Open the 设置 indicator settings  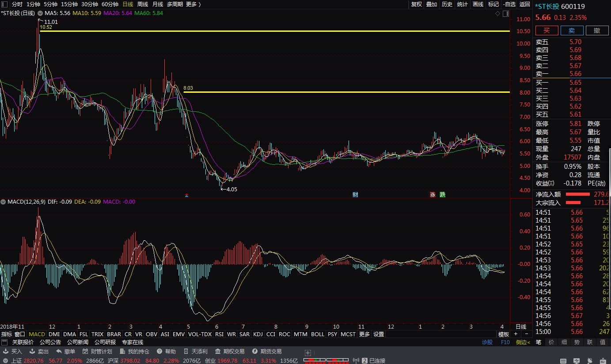(x=379, y=334)
